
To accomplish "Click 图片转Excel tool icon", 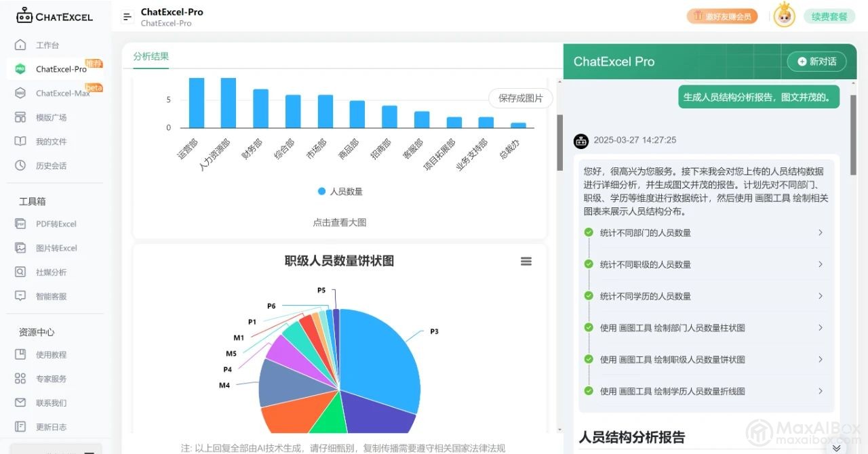I will (20, 248).
